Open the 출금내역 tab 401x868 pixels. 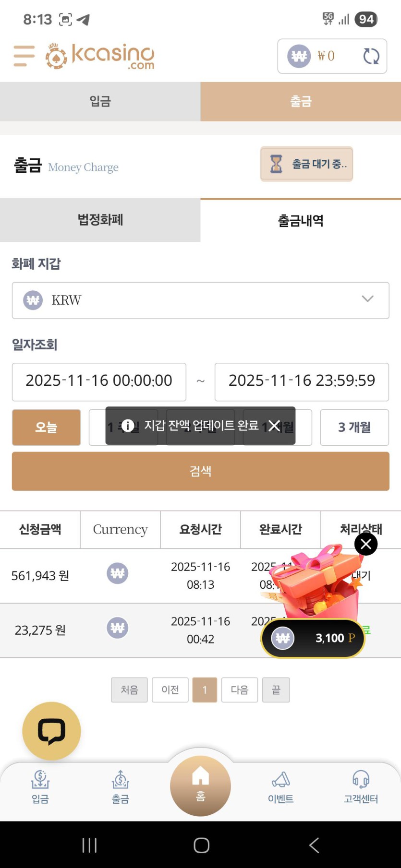pyautogui.click(x=301, y=221)
